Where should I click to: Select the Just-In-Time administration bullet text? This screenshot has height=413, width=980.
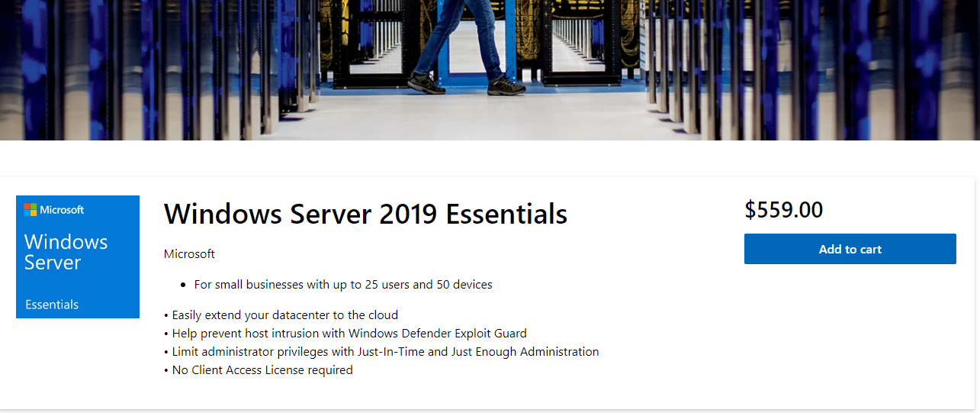coord(381,351)
